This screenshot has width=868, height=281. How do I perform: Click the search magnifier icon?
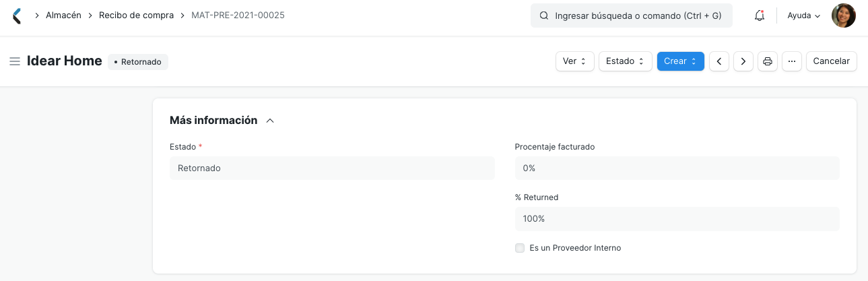pyautogui.click(x=544, y=15)
